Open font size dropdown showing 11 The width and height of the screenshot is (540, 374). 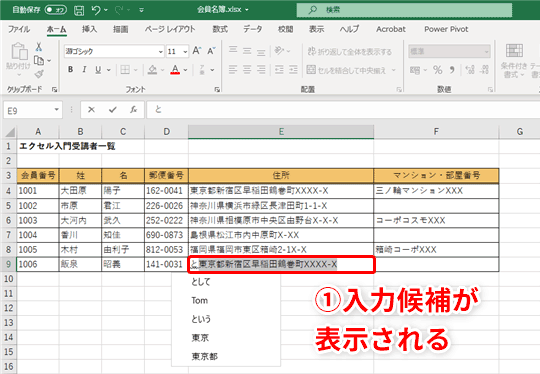click(x=185, y=52)
